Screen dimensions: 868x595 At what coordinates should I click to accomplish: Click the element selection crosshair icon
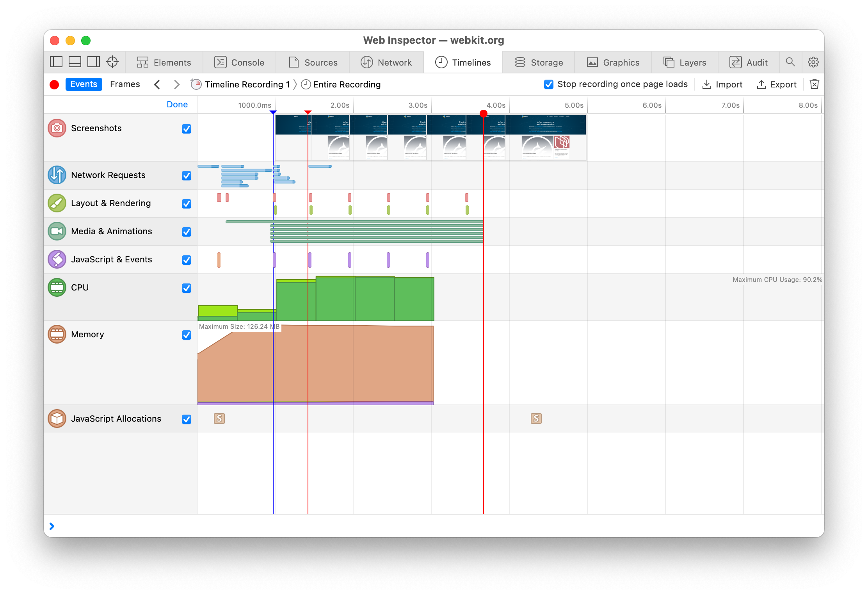112,62
